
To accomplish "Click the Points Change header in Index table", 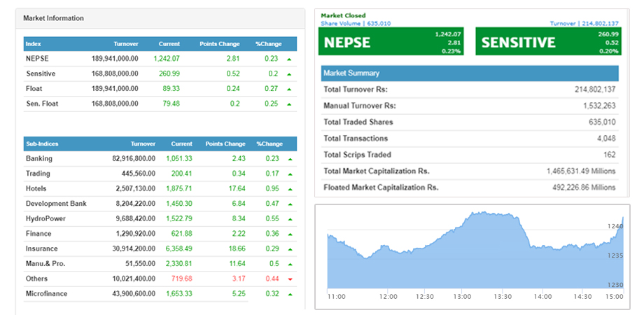I will tap(219, 44).
